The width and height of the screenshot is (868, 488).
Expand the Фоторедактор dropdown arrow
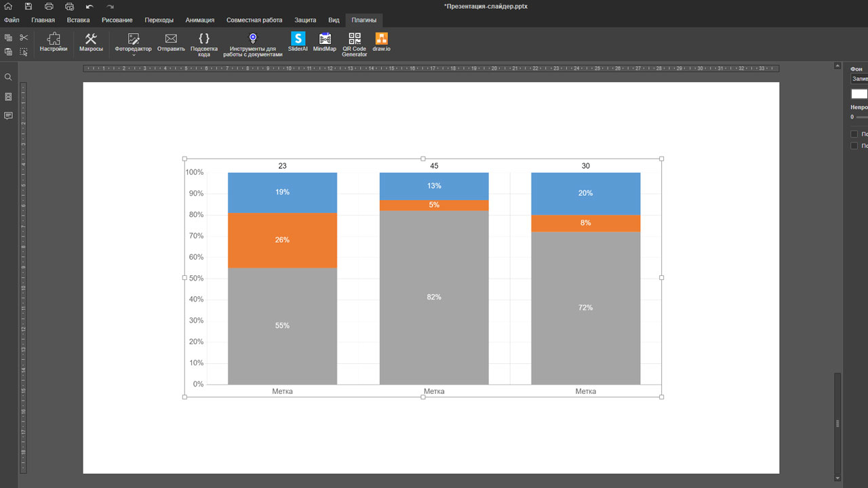pyautogui.click(x=134, y=55)
